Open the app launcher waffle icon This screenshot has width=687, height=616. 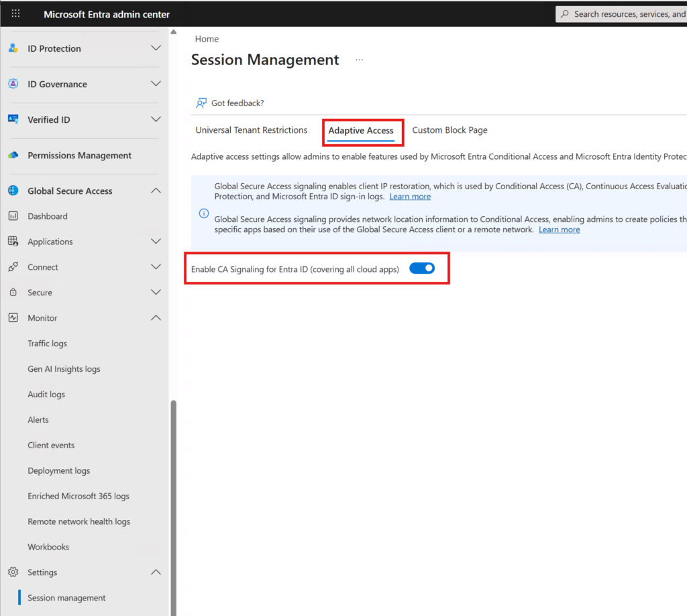tap(15, 13)
